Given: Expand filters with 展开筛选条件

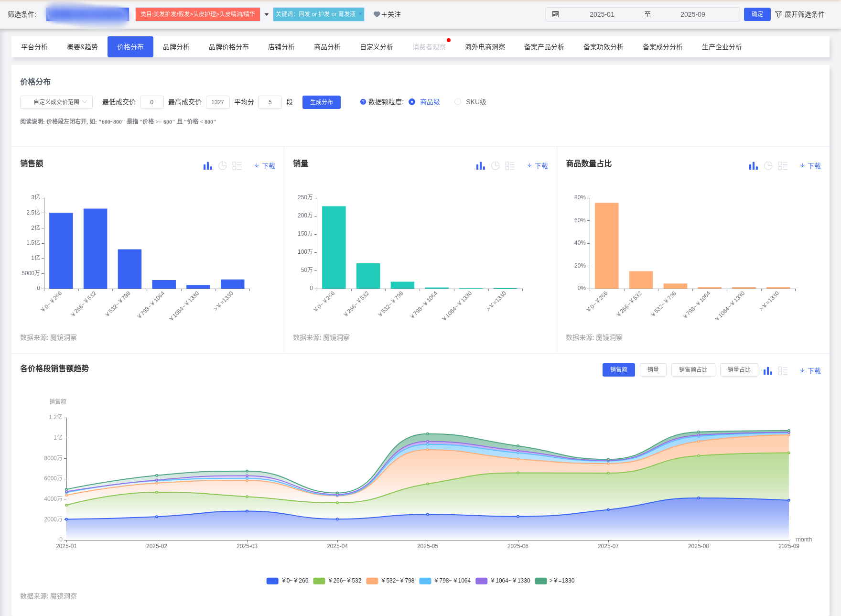Looking at the screenshot, I should tap(799, 14).
